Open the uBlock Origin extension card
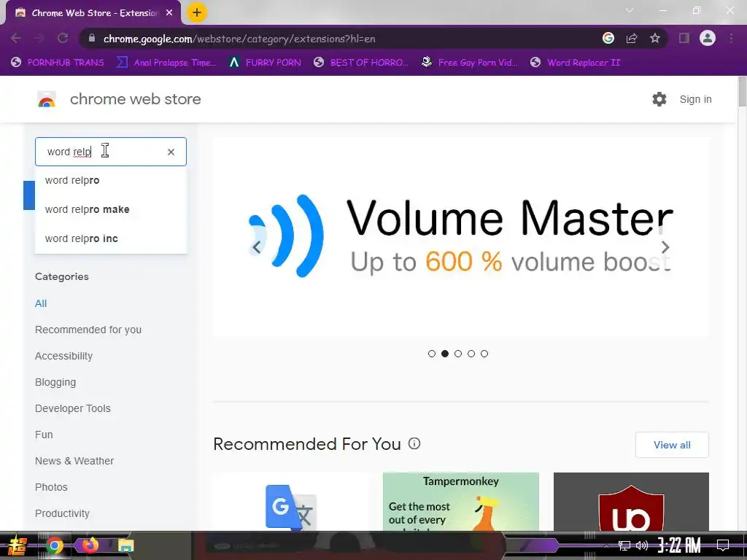This screenshot has width=747, height=560. pos(631,502)
